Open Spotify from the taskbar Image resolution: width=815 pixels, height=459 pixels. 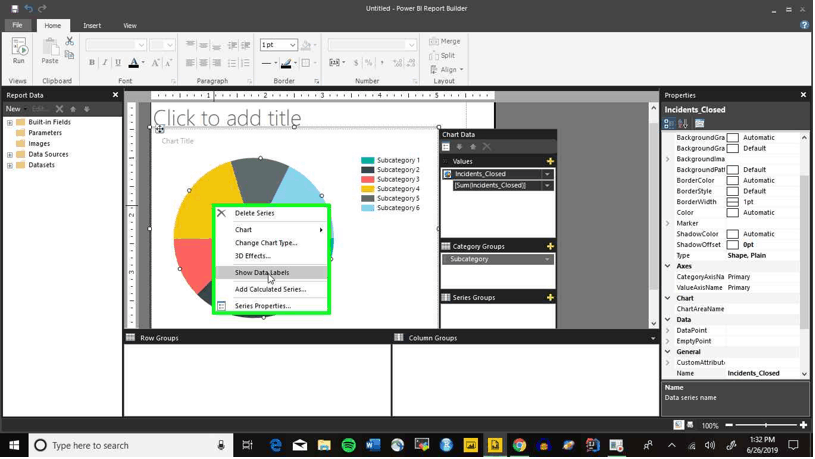(348, 445)
